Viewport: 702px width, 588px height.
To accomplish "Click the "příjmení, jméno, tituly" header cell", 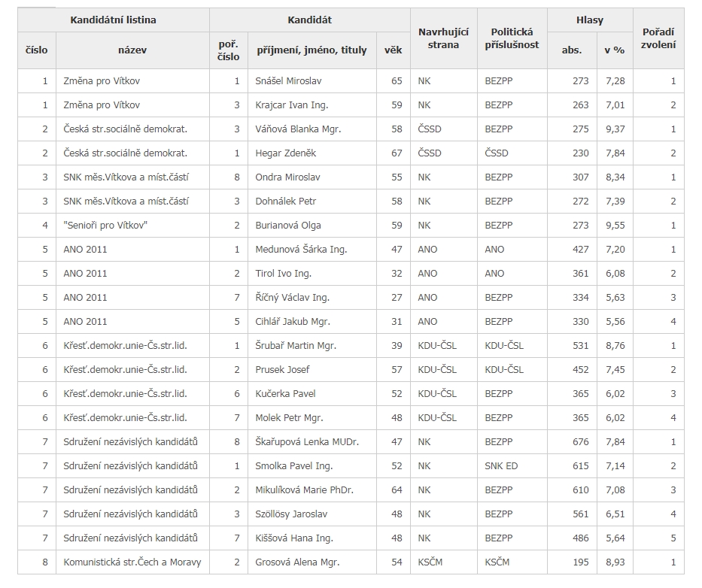I will 311,50.
